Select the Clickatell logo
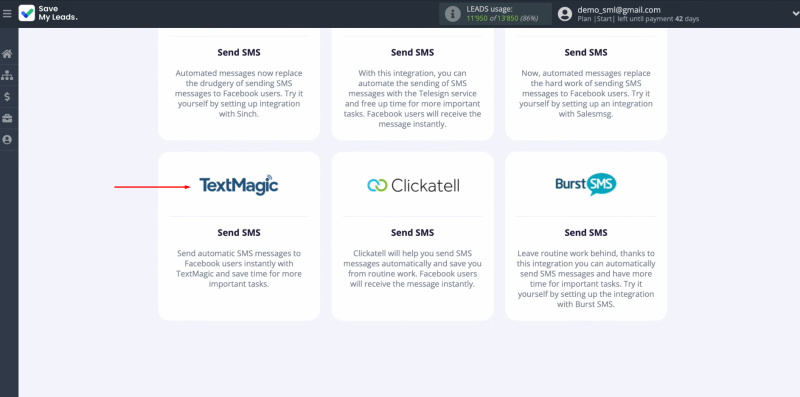 tap(413, 185)
